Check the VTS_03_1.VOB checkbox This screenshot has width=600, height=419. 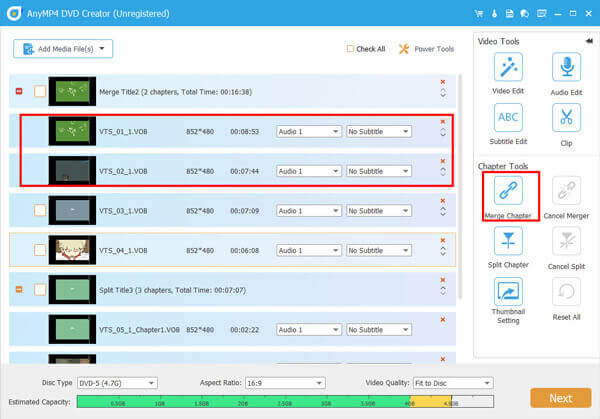(40, 210)
